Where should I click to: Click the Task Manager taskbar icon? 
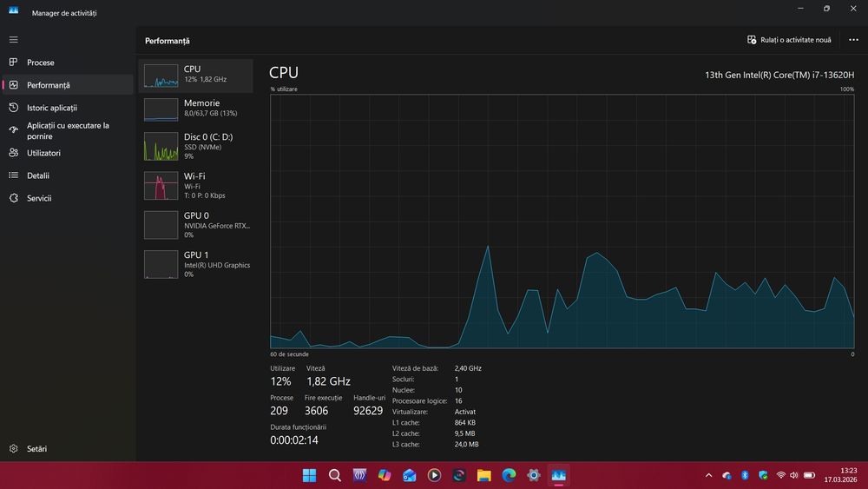click(x=558, y=475)
